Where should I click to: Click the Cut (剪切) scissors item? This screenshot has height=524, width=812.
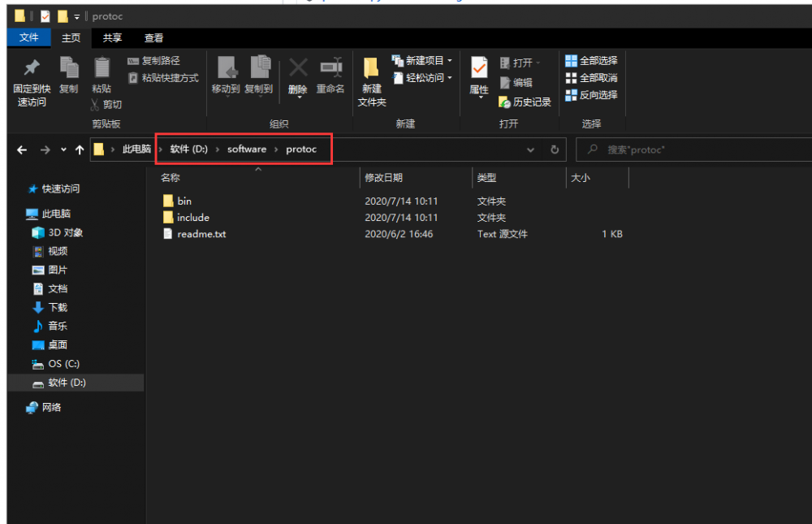point(106,104)
